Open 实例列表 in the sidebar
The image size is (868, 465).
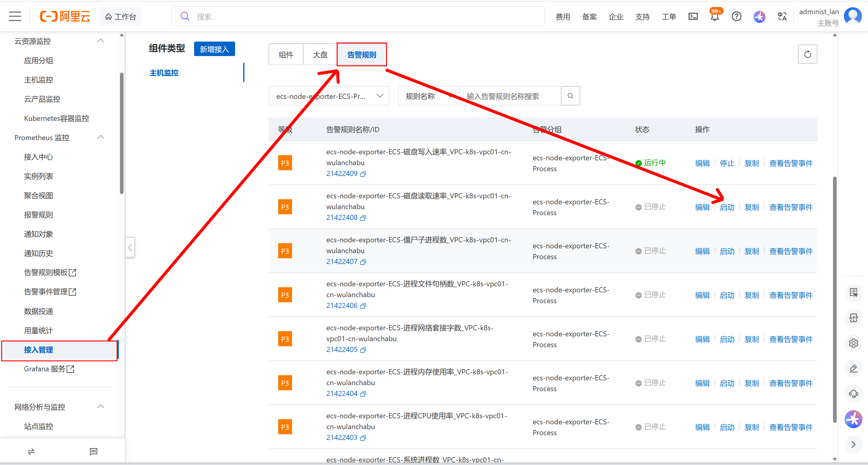tap(38, 176)
